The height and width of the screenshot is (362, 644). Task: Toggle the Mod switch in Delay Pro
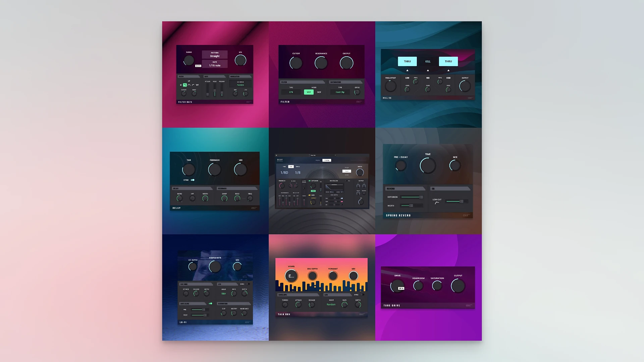pos(309,195)
